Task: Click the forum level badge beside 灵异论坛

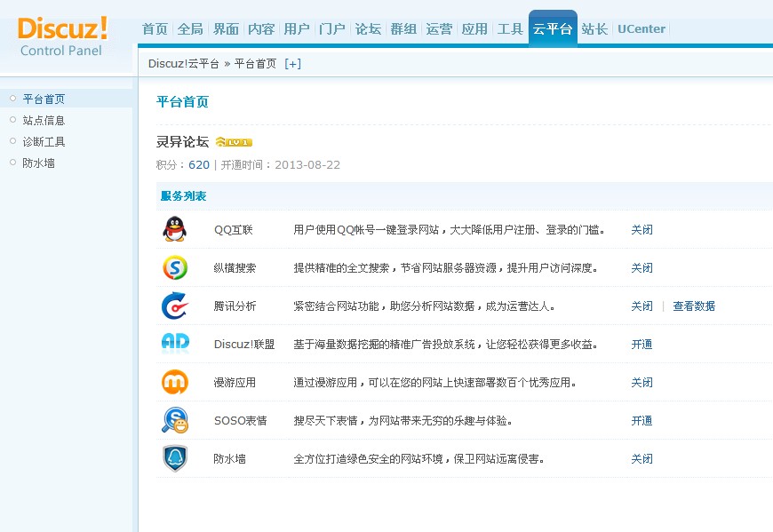Action: pos(234,142)
